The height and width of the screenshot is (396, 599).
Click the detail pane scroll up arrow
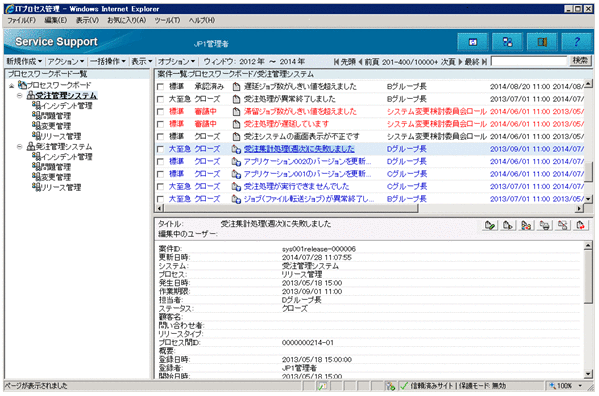tap(589, 245)
